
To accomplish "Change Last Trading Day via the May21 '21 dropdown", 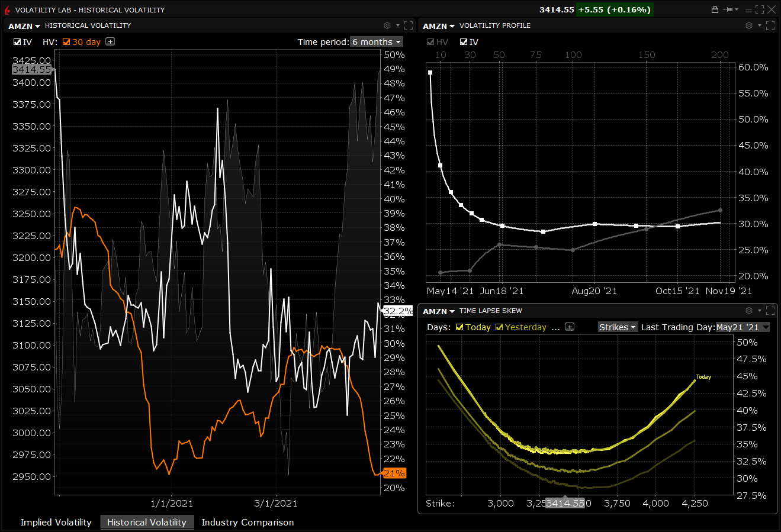I will [739, 327].
